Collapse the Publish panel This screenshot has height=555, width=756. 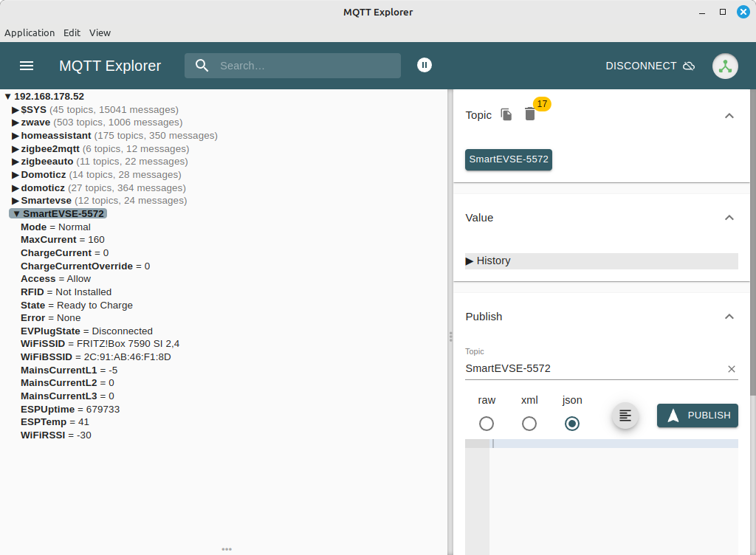(729, 317)
